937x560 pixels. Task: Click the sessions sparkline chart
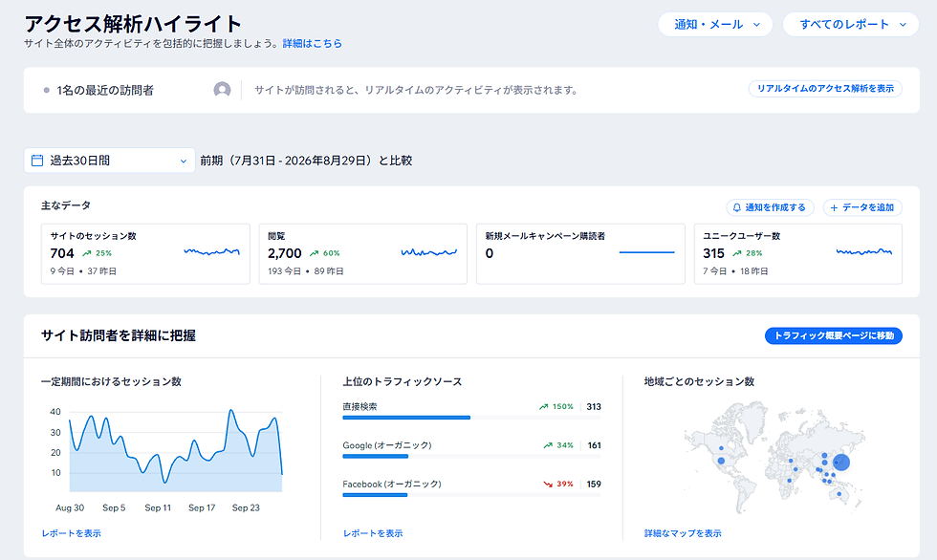pyautogui.click(x=211, y=252)
